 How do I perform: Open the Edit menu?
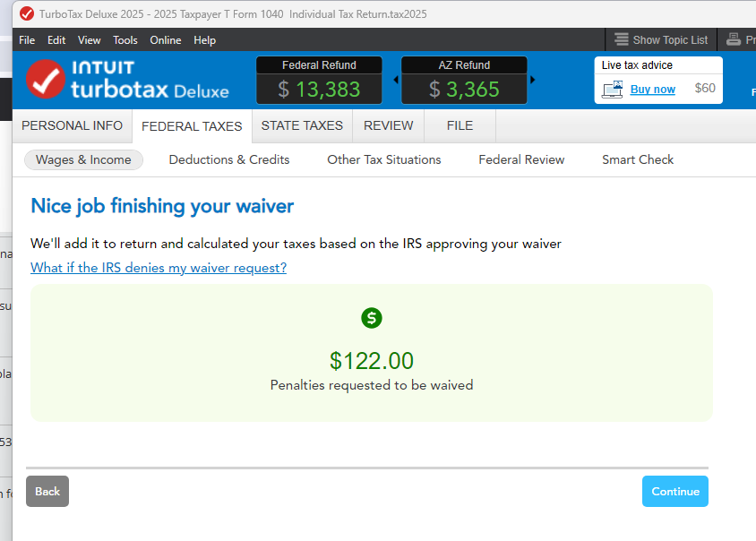point(56,40)
